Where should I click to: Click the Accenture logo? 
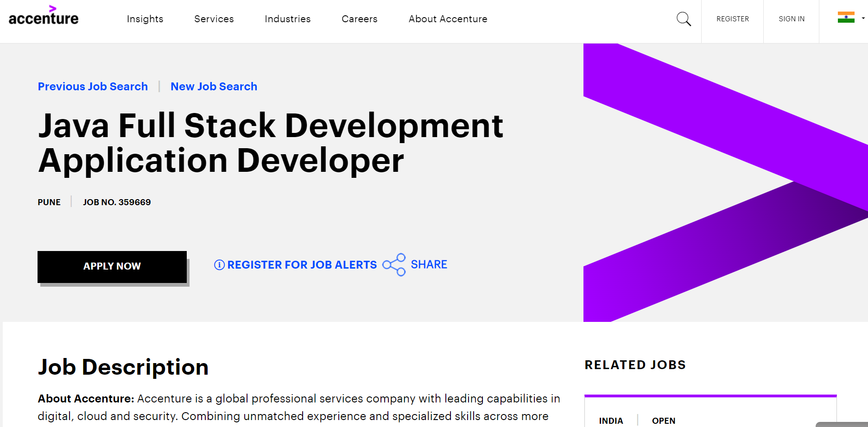tap(44, 15)
